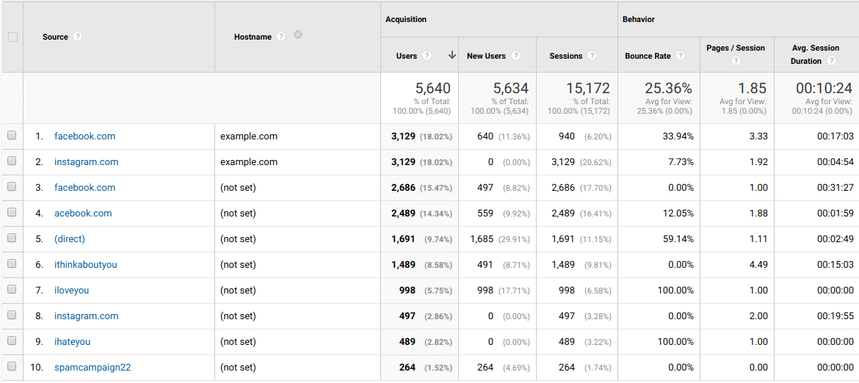Sort by the New Users column header
The width and height of the screenshot is (859, 383).
point(486,56)
